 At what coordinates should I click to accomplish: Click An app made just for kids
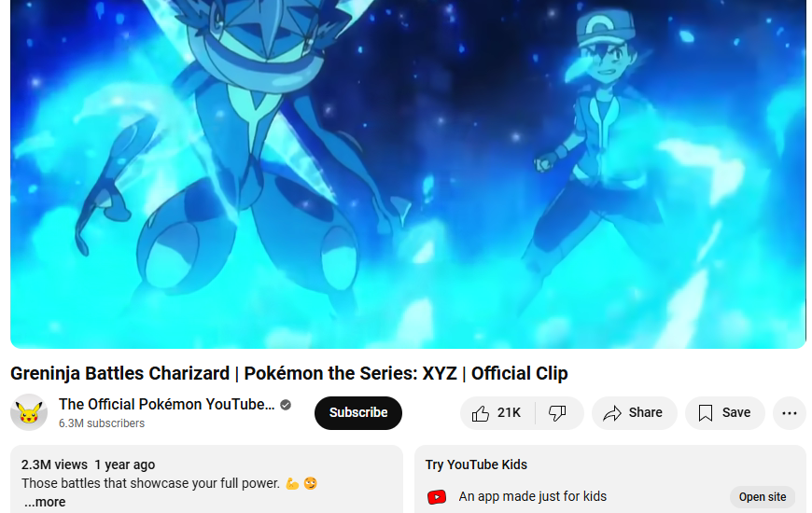coord(532,496)
